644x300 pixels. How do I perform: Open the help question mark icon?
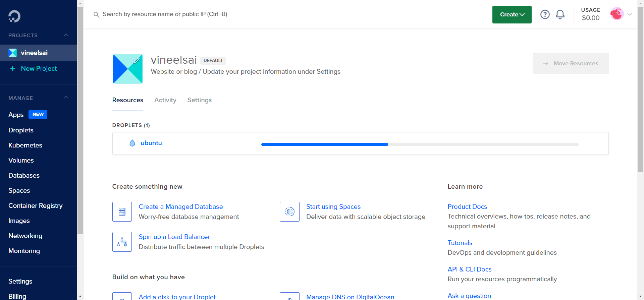(x=545, y=14)
